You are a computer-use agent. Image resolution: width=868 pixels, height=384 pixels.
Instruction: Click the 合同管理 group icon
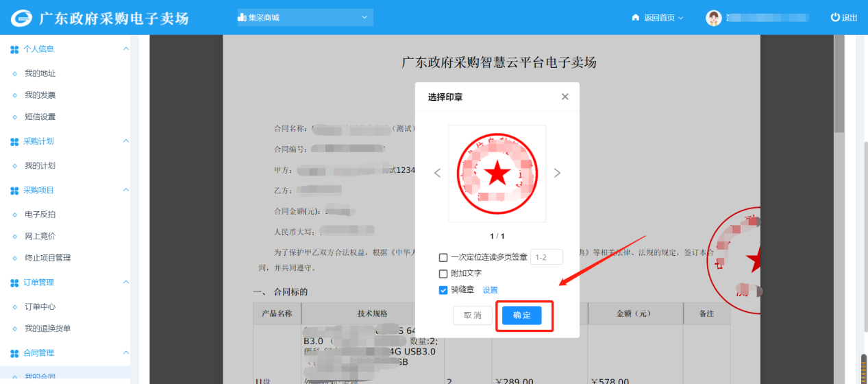click(14, 353)
